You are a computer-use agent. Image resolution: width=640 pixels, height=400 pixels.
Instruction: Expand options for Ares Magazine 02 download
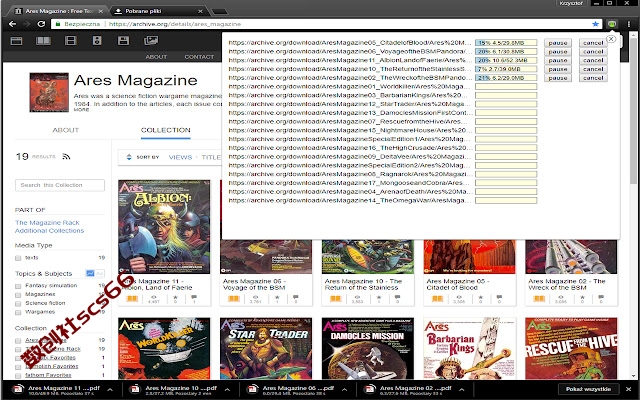pyautogui.click(x=462, y=390)
